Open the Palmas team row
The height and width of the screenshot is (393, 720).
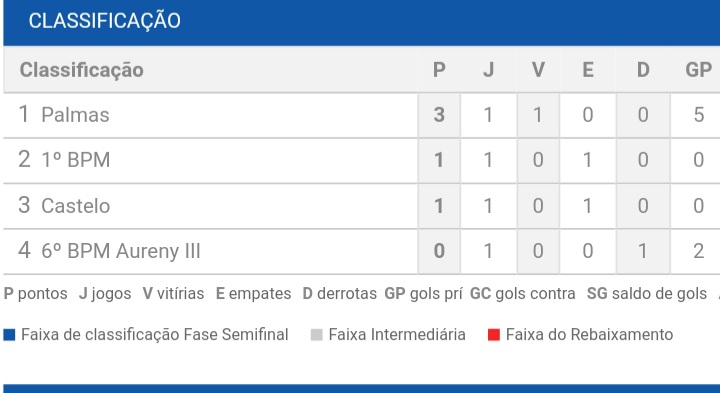pyautogui.click(x=361, y=115)
